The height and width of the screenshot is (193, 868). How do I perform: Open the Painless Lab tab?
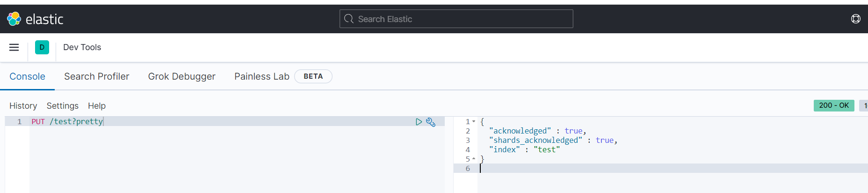pyautogui.click(x=261, y=76)
